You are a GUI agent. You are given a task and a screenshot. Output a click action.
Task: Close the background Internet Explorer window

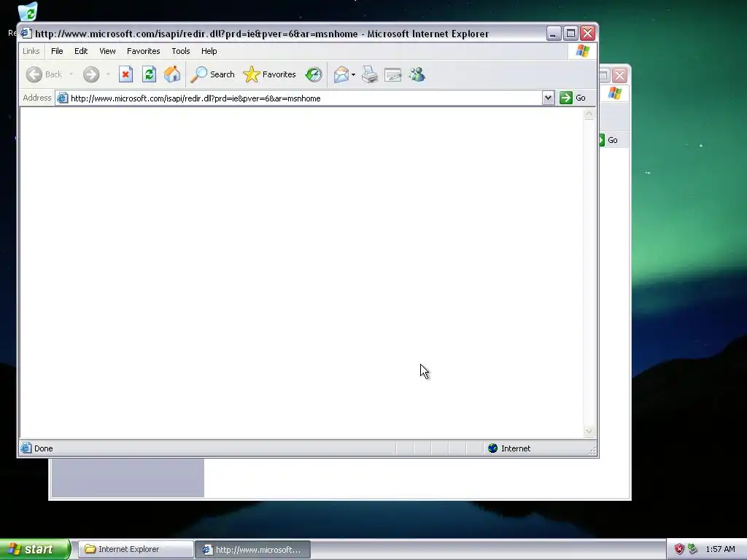pyautogui.click(x=619, y=75)
